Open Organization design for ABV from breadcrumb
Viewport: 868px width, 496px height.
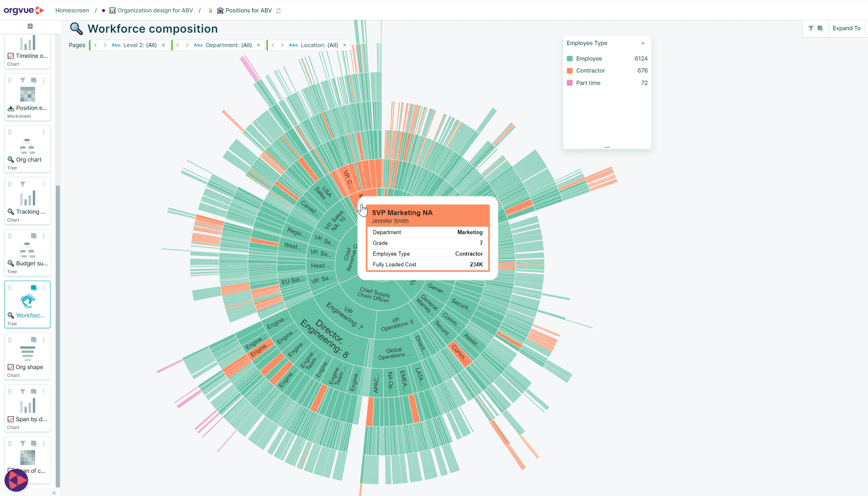tap(155, 10)
